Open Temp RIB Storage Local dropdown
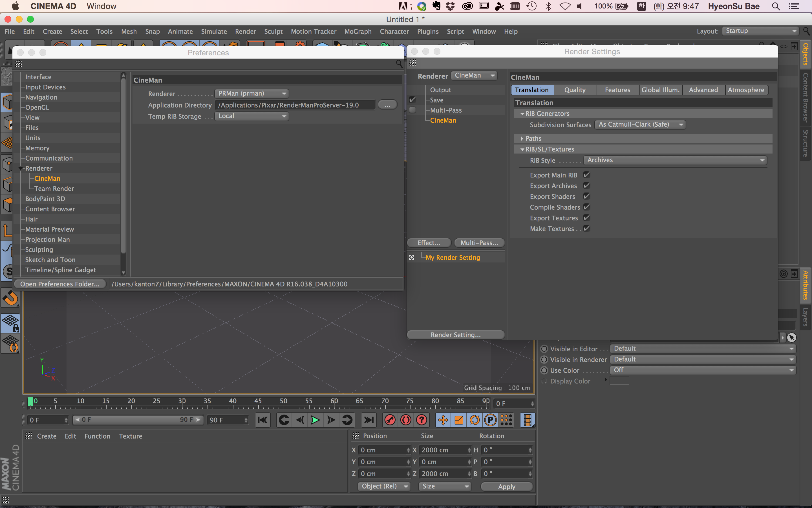This screenshot has height=508, width=812. tap(252, 116)
